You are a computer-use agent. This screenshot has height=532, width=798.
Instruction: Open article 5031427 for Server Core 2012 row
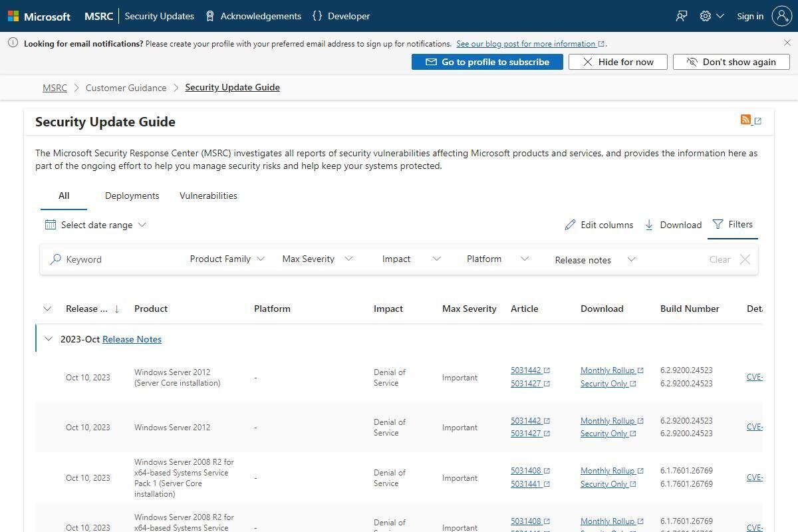coord(530,384)
